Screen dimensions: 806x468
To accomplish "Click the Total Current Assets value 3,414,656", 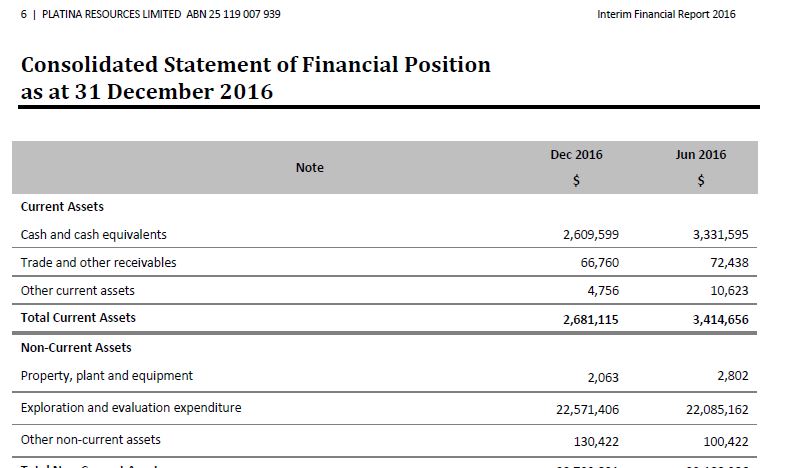I will point(721,320).
